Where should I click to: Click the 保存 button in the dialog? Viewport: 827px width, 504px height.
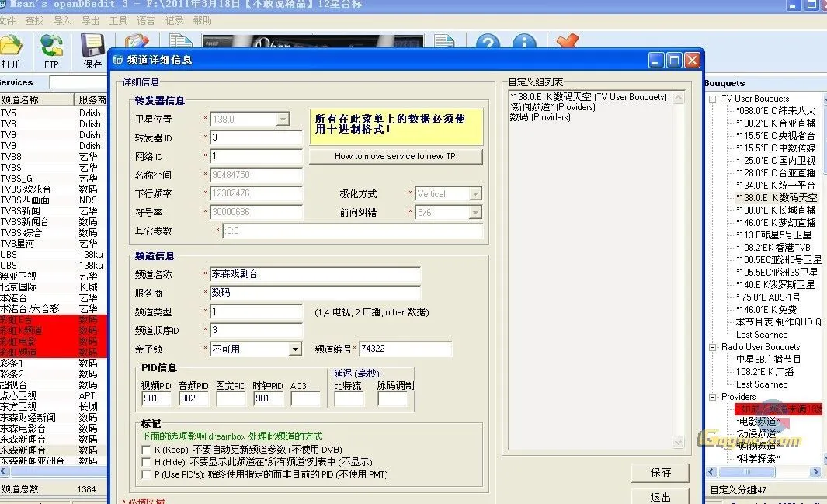tap(660, 473)
